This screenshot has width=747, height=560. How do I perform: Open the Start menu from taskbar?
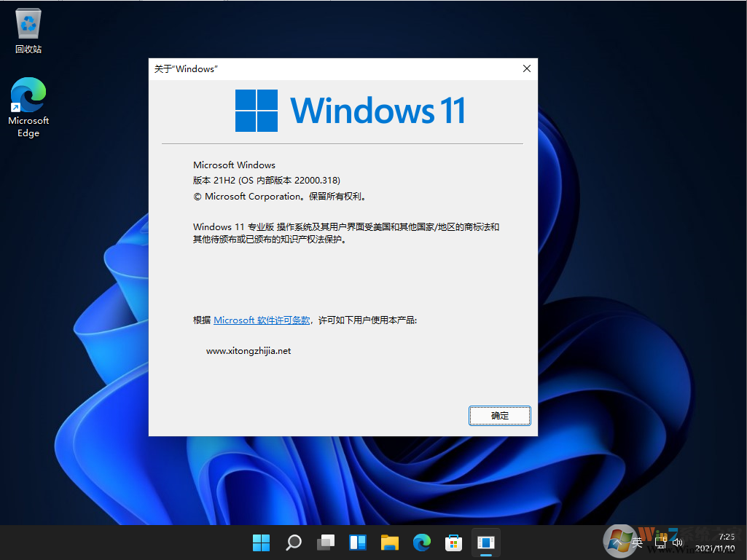pyautogui.click(x=261, y=543)
